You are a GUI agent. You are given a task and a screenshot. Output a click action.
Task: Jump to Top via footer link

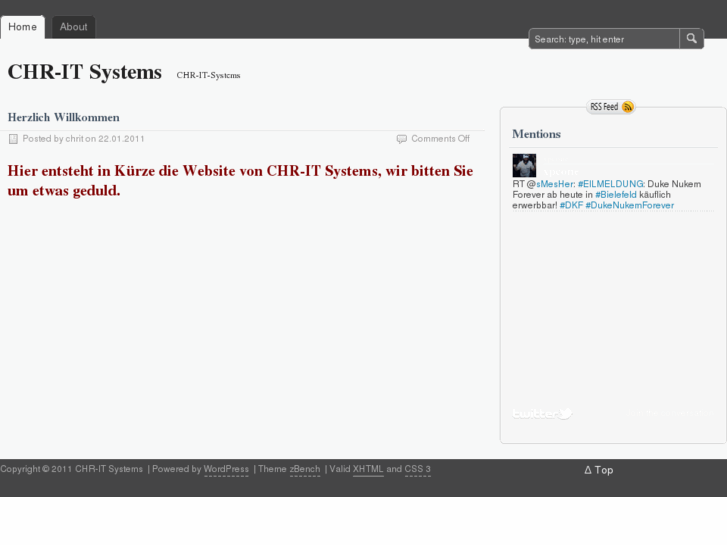pos(599,470)
